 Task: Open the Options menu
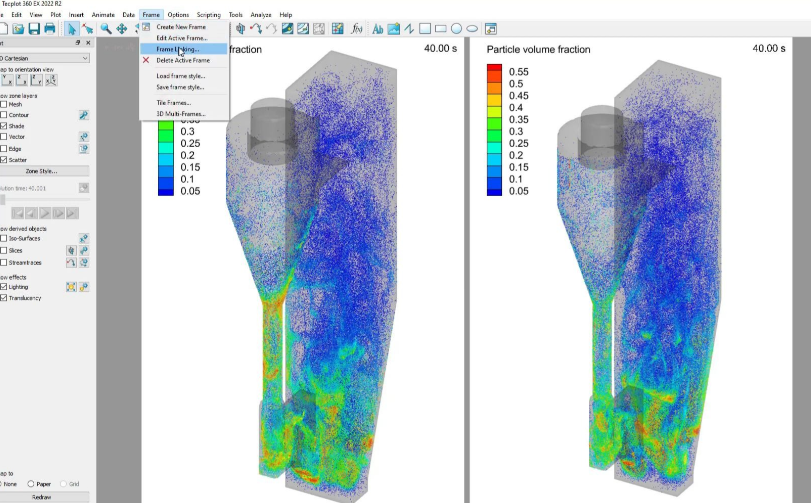click(x=178, y=15)
